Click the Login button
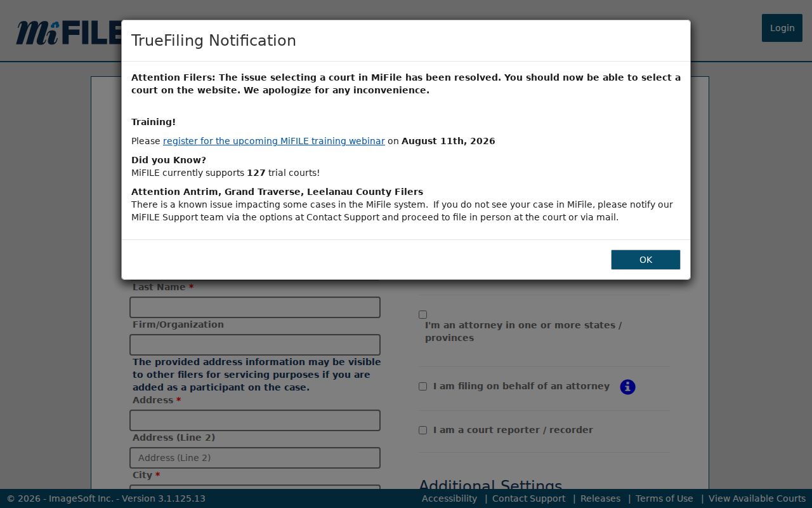Screen dimensions: 812x508 coord(782,28)
